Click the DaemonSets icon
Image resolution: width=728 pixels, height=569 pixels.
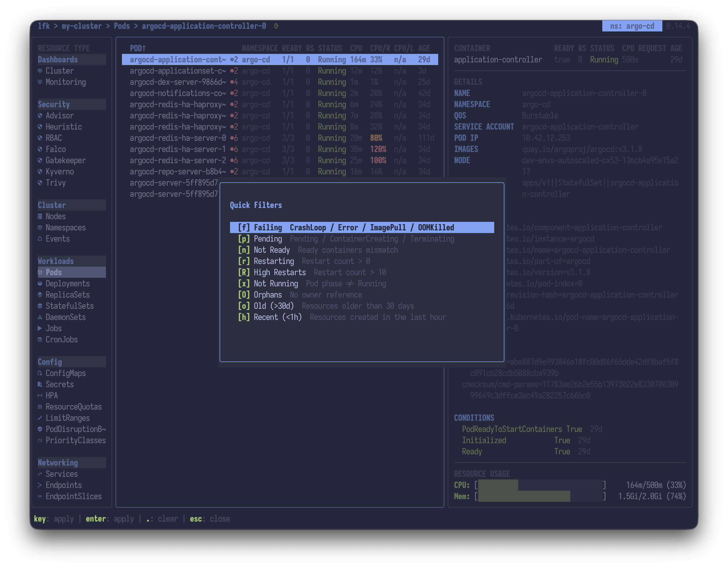(40, 317)
